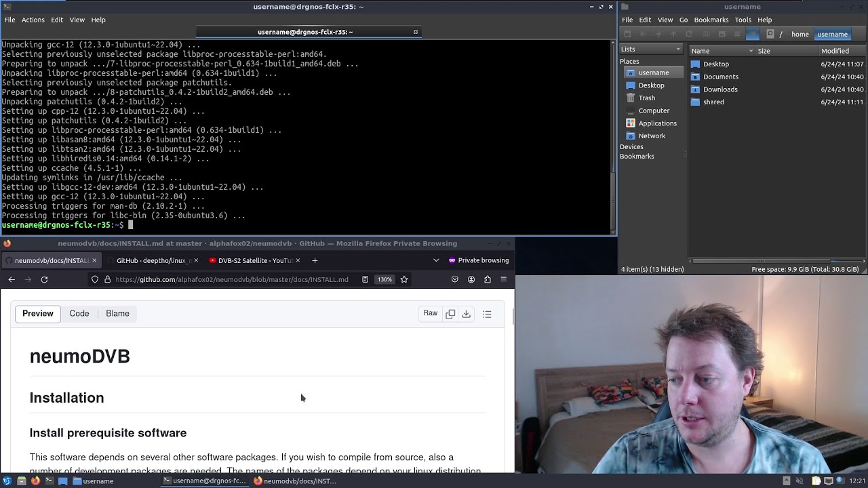The height and width of the screenshot is (488, 868).
Task: Select Detailed List view in file manager
Action: click(x=753, y=34)
